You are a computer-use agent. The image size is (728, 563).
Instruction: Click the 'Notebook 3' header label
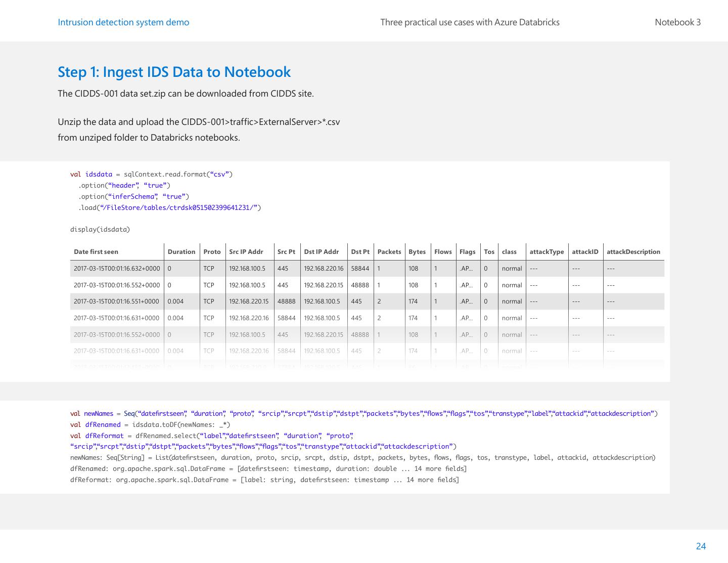pos(677,22)
